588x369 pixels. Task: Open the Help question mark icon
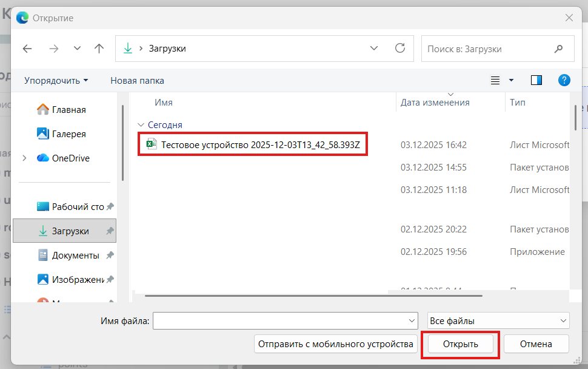564,80
